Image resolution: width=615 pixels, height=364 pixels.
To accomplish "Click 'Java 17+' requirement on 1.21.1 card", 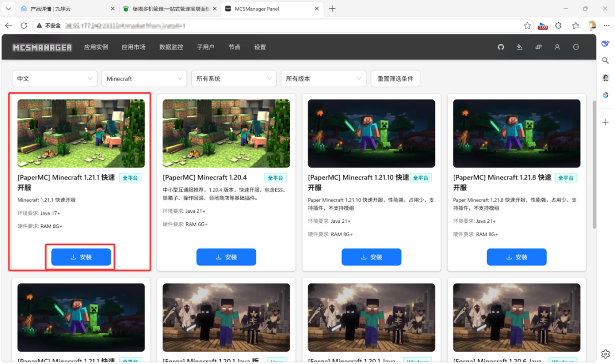I will click(50, 213).
